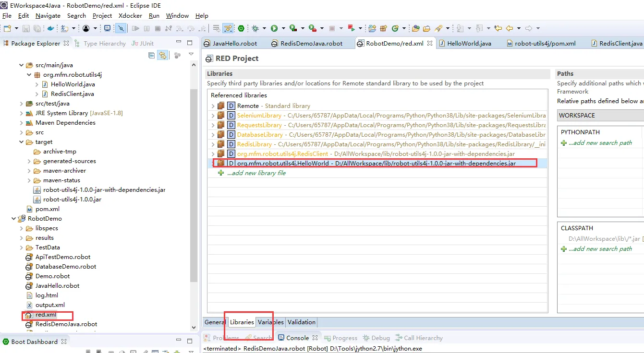Click the Back navigation arrow icon
Viewport: 644px width, 353px height.
pos(510,28)
